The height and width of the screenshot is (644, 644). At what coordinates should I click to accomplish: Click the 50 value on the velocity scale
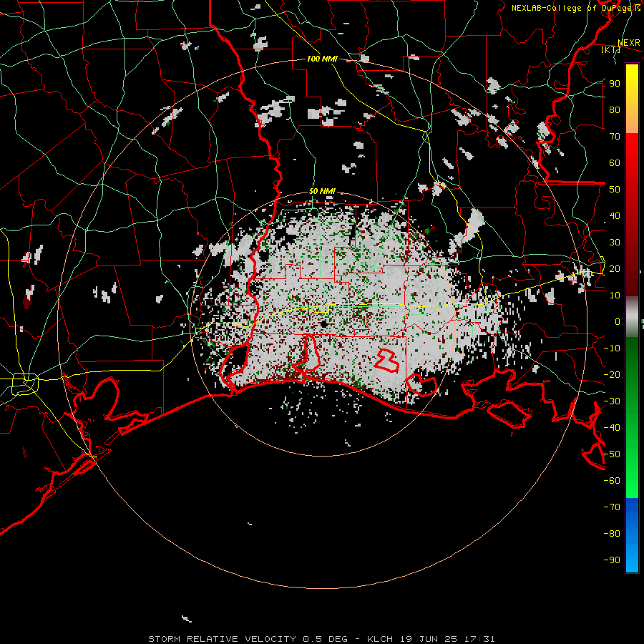(x=615, y=190)
